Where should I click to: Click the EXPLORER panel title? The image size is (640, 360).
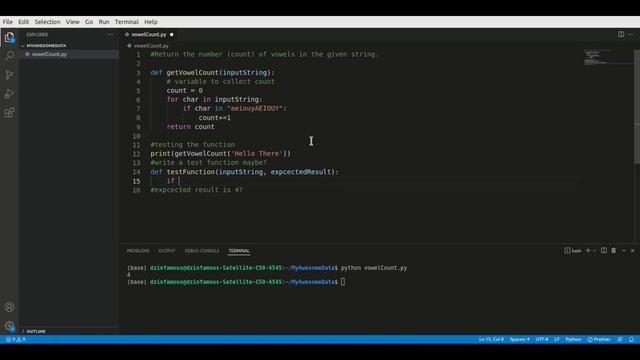[37, 35]
